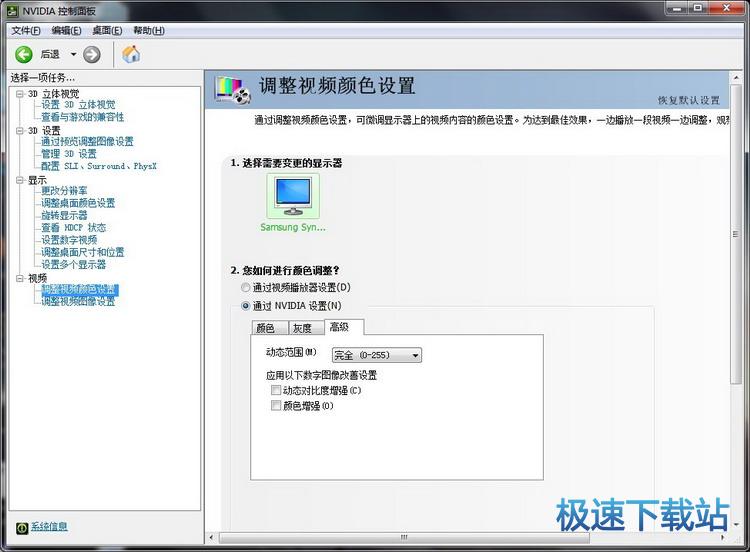Open 旋转显示器 task
Viewport: 750px width, 552px height.
pyautogui.click(x=64, y=215)
